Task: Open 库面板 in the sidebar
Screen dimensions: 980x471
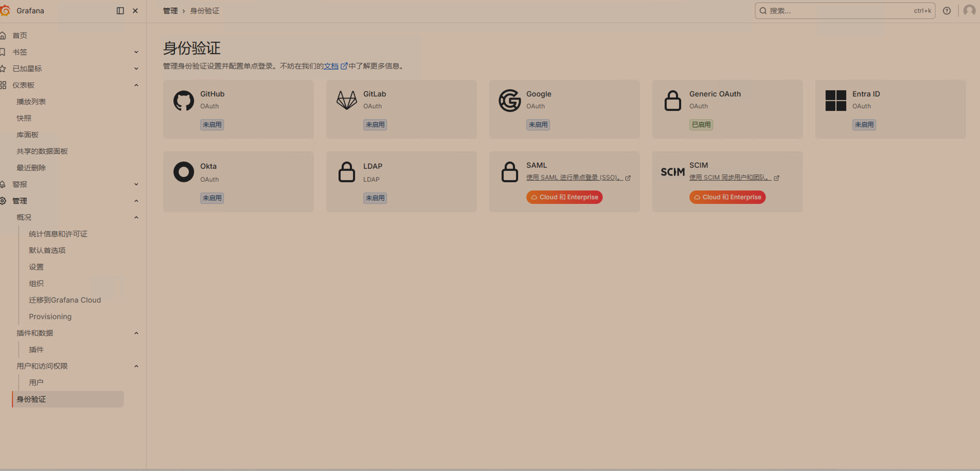Action: [27, 135]
